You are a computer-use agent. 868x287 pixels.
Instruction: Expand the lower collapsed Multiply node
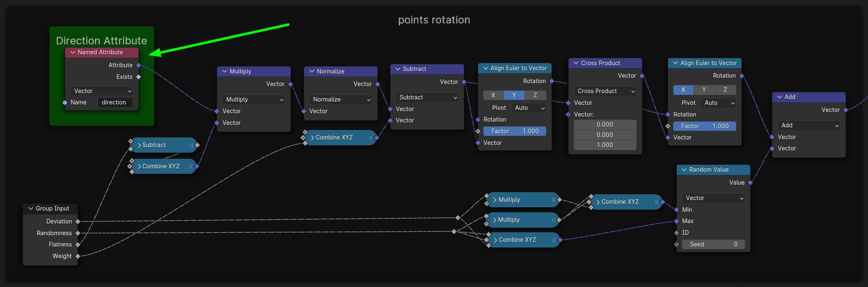tap(495, 220)
